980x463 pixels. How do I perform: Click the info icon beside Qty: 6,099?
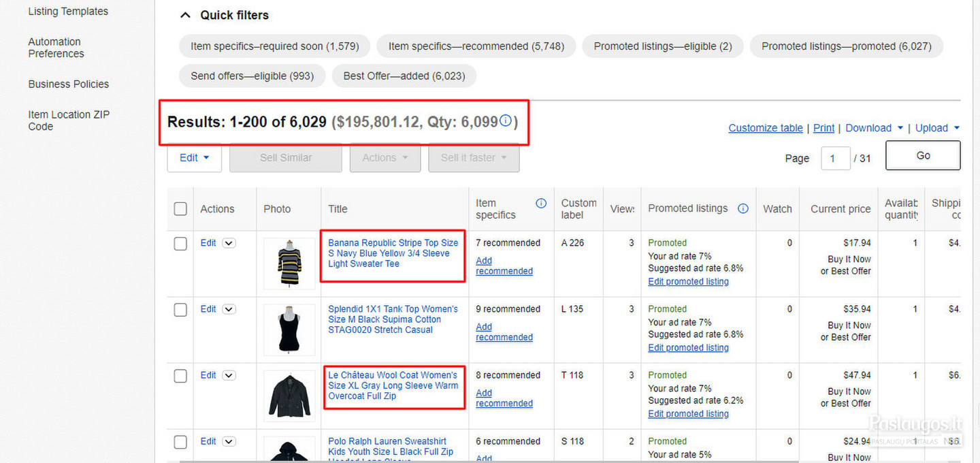(506, 121)
